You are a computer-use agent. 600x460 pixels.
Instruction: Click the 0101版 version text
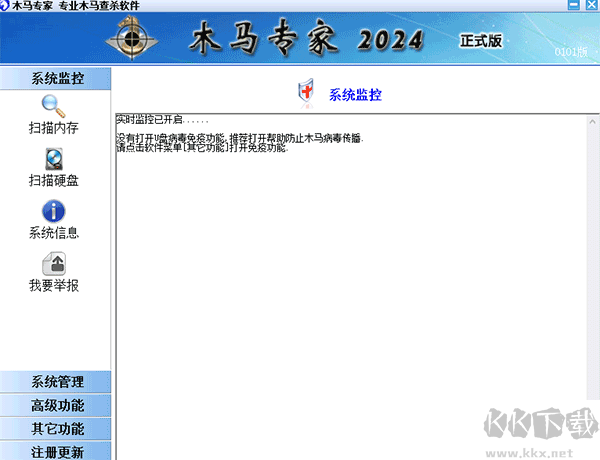[x=571, y=52]
